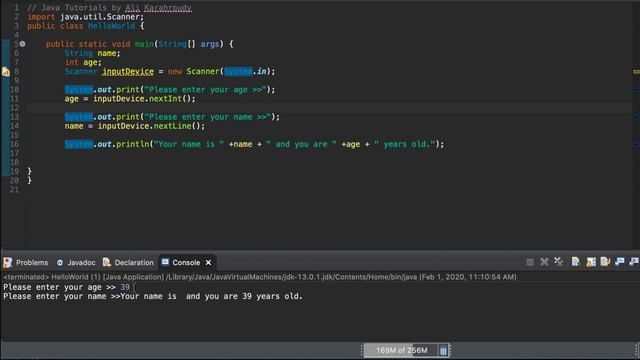Click the terminated HelloWorld launch description line

tap(260, 277)
